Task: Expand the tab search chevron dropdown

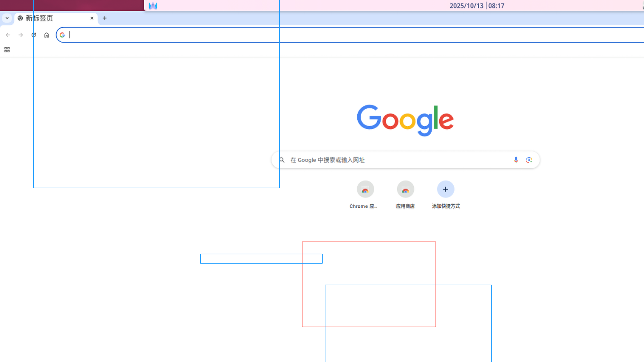Action: coord(7,18)
